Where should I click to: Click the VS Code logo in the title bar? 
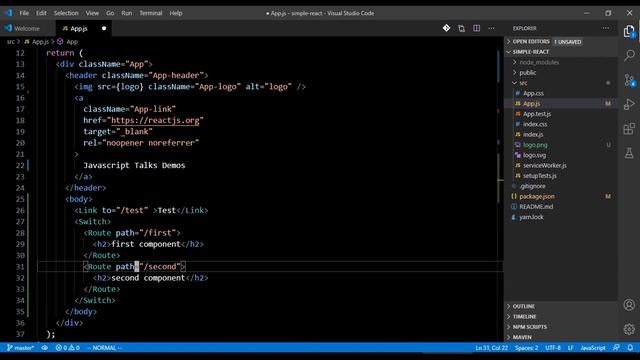click(8, 13)
